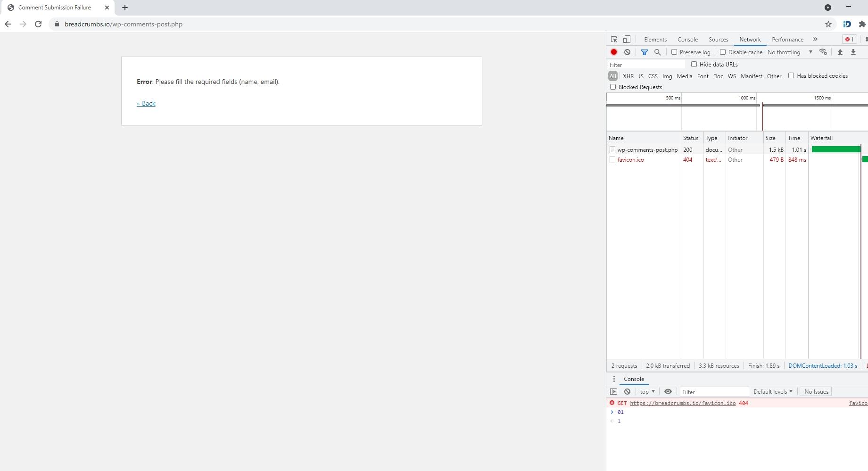Open the No throttling dropdown
868x471 pixels.
tap(790, 52)
